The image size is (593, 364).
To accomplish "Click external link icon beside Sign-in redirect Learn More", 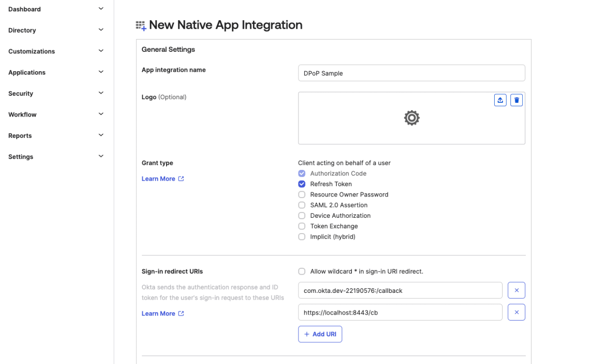I will (x=181, y=314).
